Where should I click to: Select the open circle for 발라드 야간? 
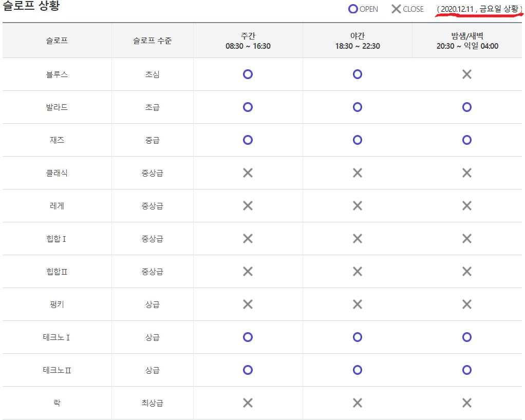pyautogui.click(x=358, y=107)
